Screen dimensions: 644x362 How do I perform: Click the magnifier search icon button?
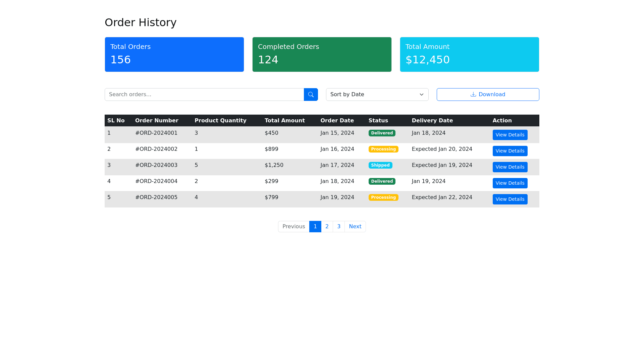click(311, 95)
